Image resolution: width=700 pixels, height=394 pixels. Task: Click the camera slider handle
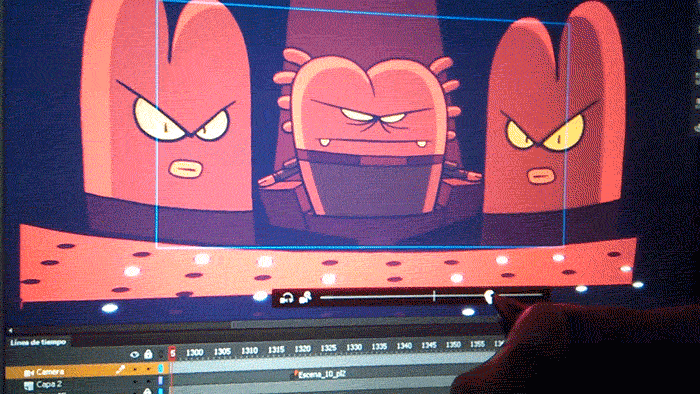pos(489,296)
